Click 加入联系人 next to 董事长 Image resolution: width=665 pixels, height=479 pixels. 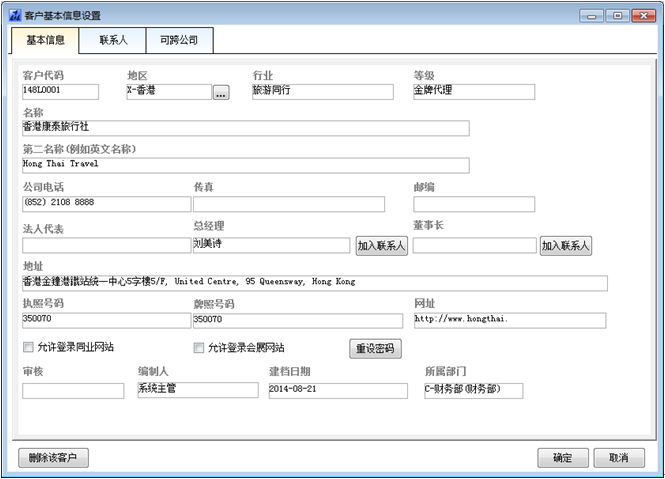(x=565, y=246)
